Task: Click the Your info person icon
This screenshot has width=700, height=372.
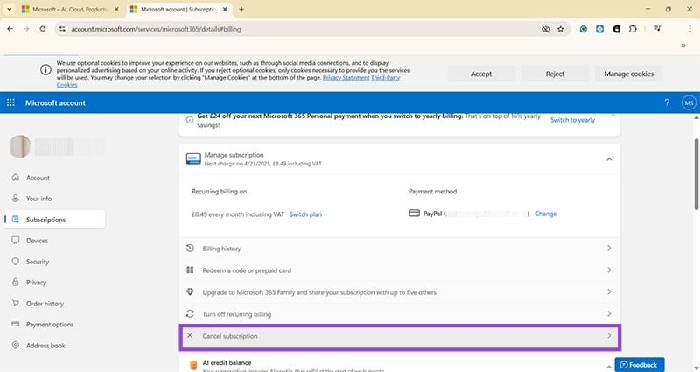Action: [x=15, y=198]
